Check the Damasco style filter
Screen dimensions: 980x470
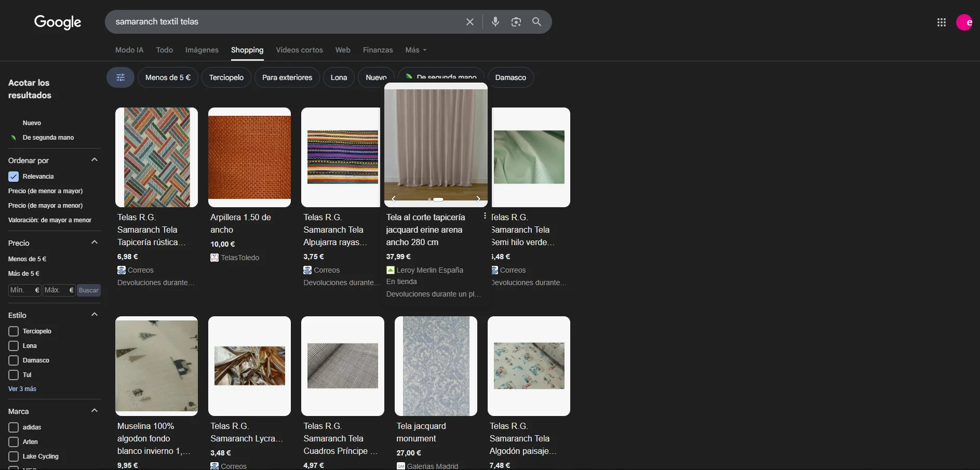click(x=14, y=360)
